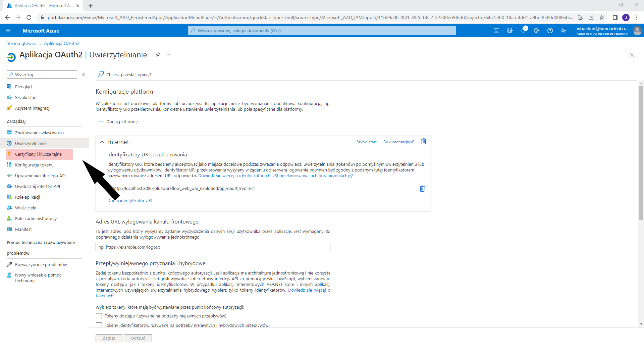Screen dimensions: 644x349
Task: Open Chrome three-dot menu
Action: (637, 17)
